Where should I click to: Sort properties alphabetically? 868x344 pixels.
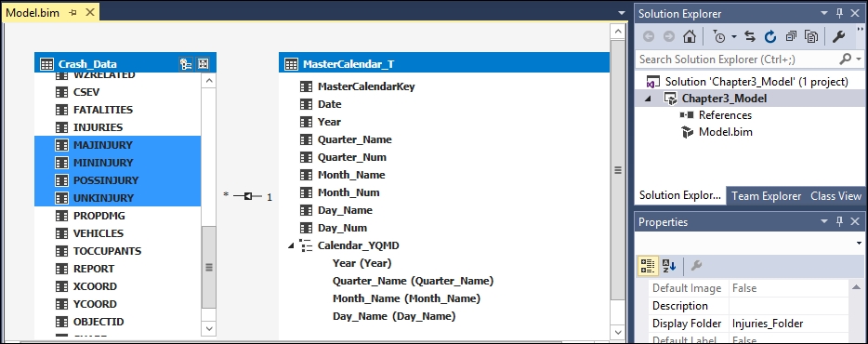[x=669, y=266]
